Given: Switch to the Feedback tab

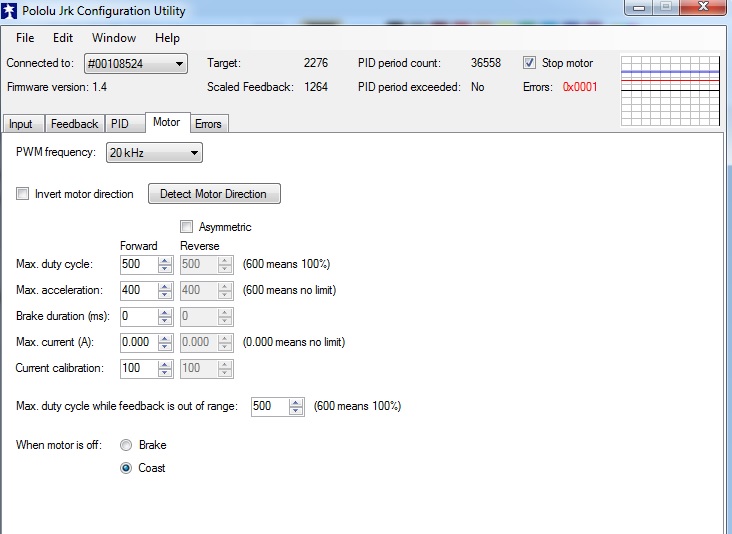Looking at the screenshot, I should (x=75, y=124).
